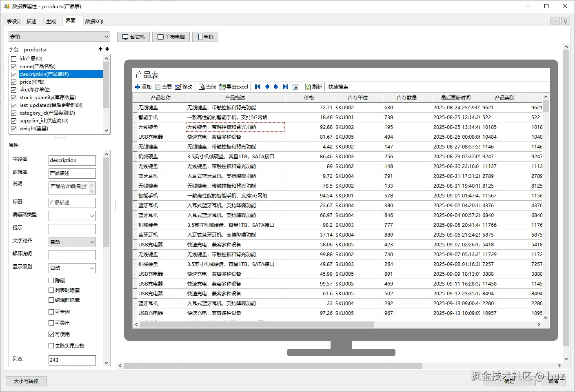The image size is (575, 392).
Task: Switch to the 数据SQL tab
Action: 95,22
